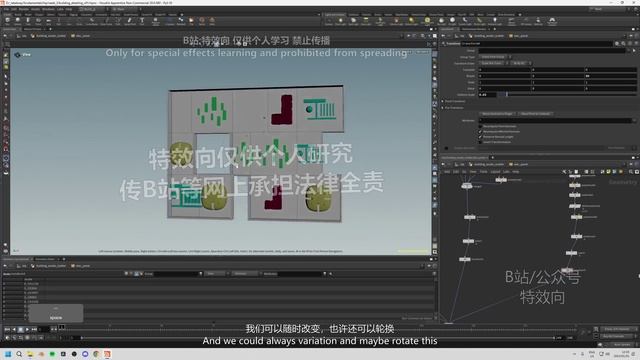The image size is (640, 360).
Task: Click the Translate X value field
Action: tap(505, 70)
